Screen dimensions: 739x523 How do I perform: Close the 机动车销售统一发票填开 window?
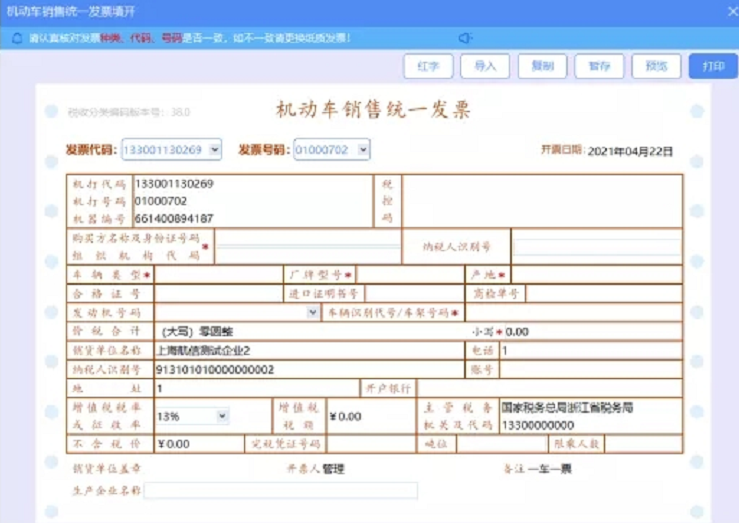(x=732, y=11)
